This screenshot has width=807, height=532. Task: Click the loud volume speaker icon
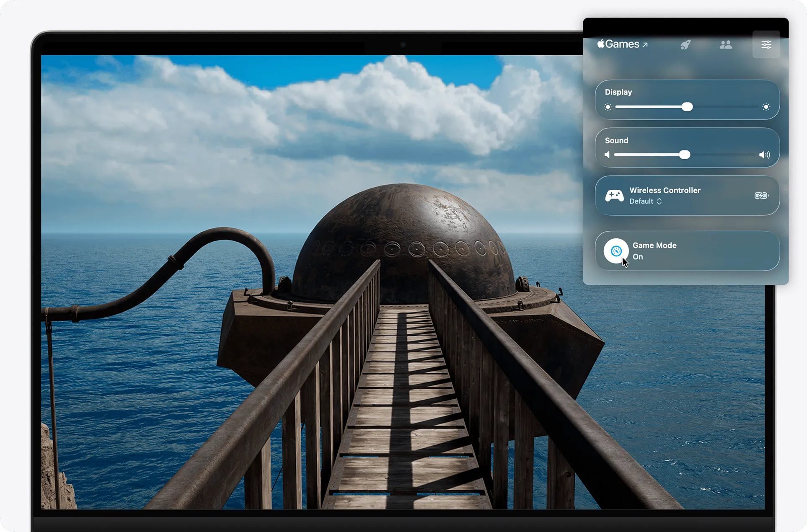[x=764, y=155]
